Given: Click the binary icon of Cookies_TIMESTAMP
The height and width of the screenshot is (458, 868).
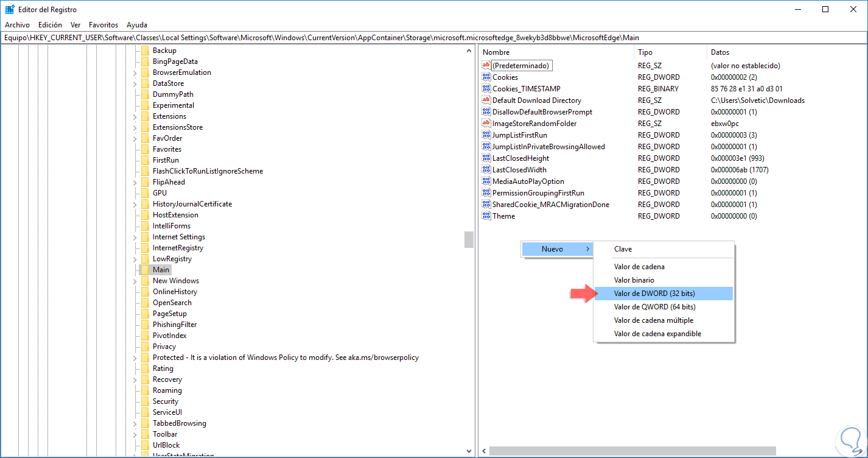Looking at the screenshot, I should click(x=486, y=88).
